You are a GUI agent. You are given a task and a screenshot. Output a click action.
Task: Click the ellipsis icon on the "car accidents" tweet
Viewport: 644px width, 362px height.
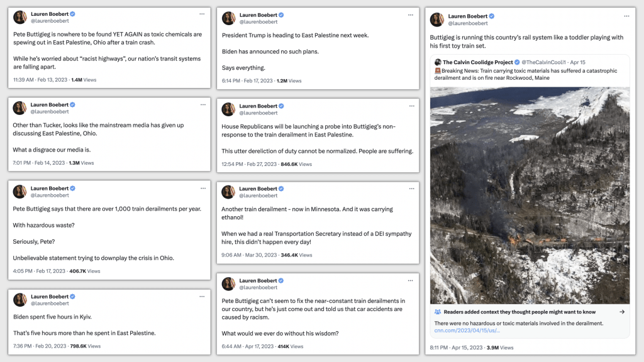[x=411, y=280]
